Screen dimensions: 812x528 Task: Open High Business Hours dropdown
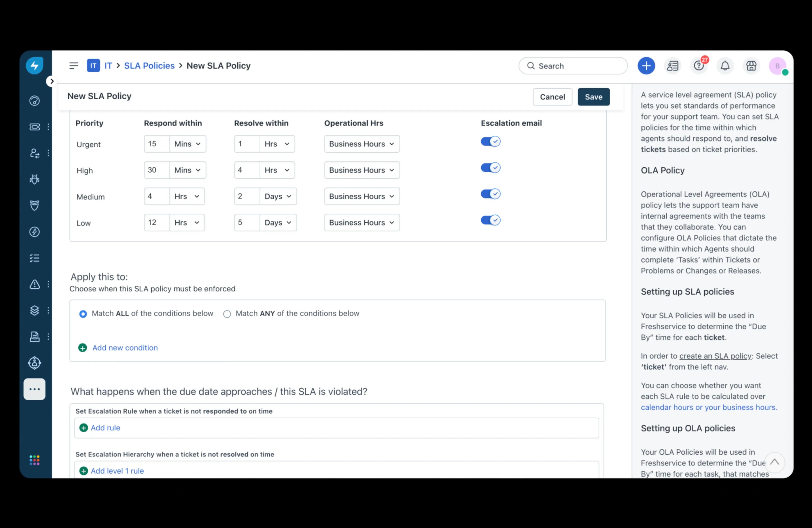pyautogui.click(x=362, y=170)
